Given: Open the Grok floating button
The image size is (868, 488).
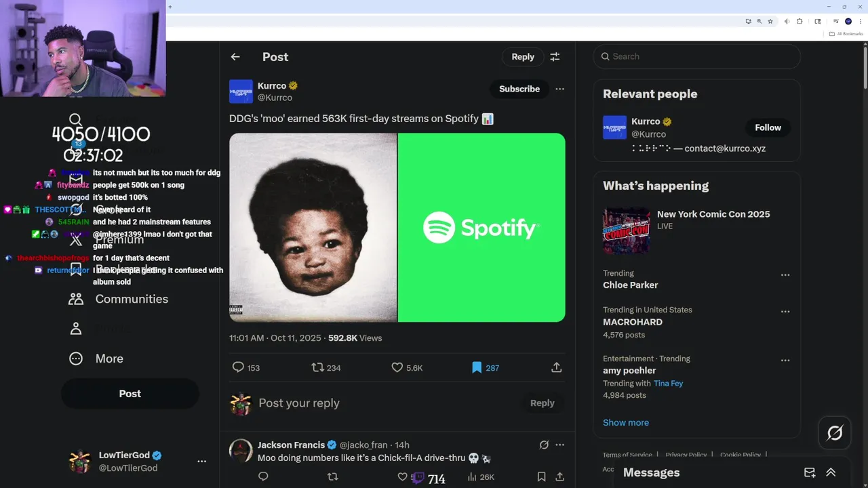Looking at the screenshot, I should (x=835, y=432).
